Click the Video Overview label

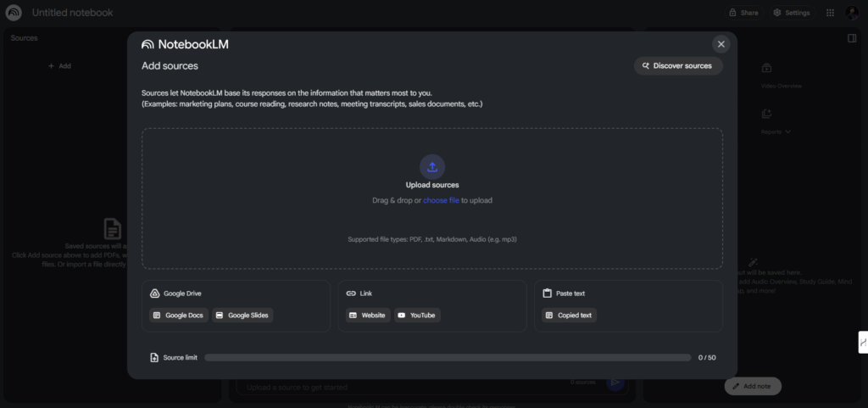click(781, 86)
